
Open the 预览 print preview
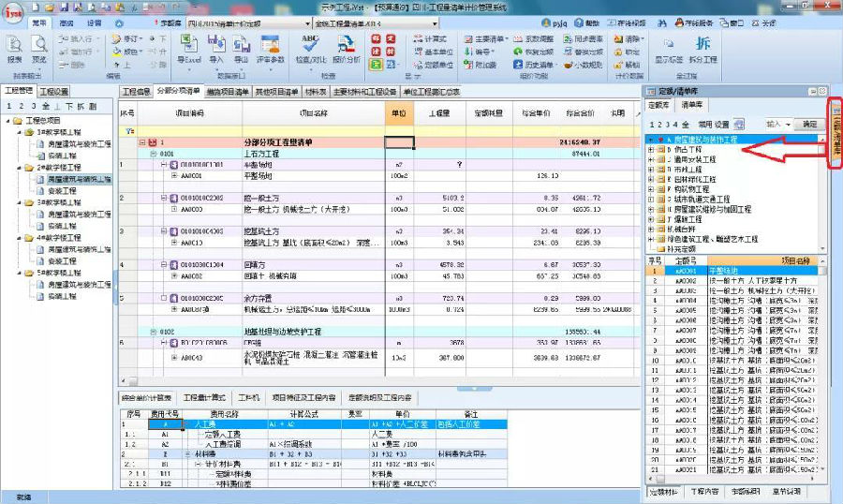coord(39,47)
